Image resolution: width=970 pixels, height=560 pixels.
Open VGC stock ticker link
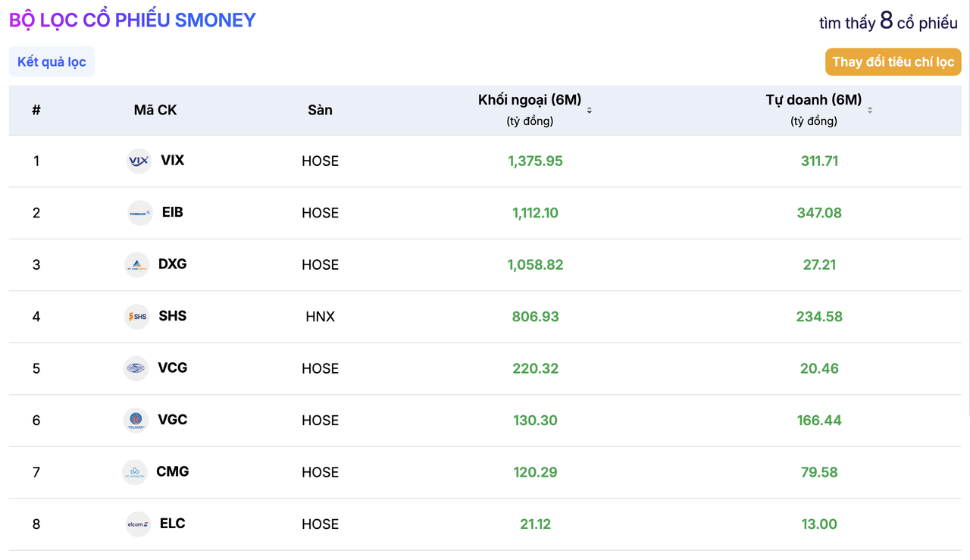tap(173, 420)
